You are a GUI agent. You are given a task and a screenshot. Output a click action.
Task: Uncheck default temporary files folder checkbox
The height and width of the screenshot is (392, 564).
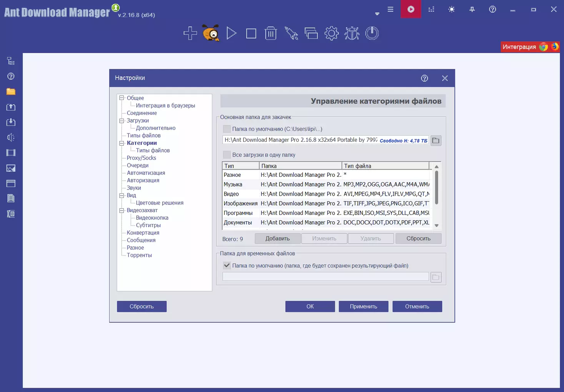tap(227, 266)
